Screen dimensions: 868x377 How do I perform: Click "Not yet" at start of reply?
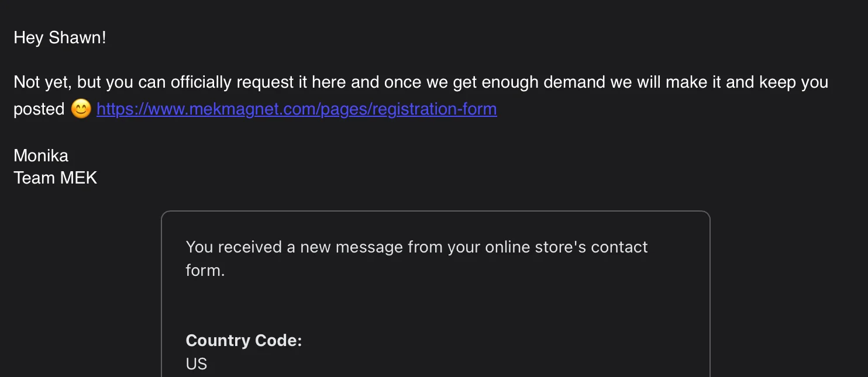40,82
